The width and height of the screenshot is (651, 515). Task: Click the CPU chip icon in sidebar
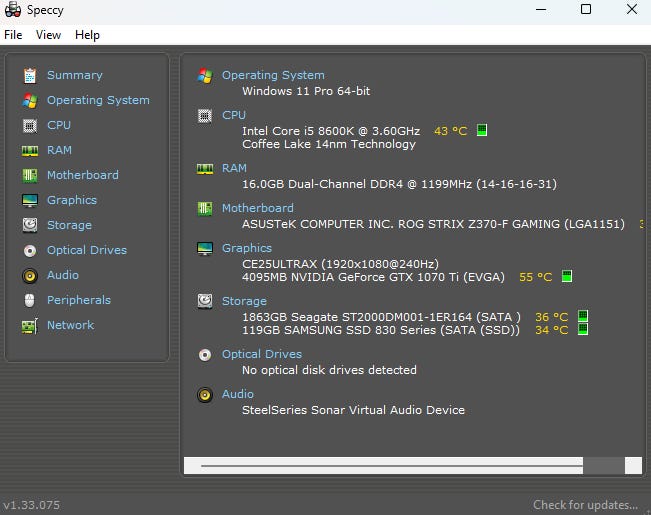[x=30, y=125]
